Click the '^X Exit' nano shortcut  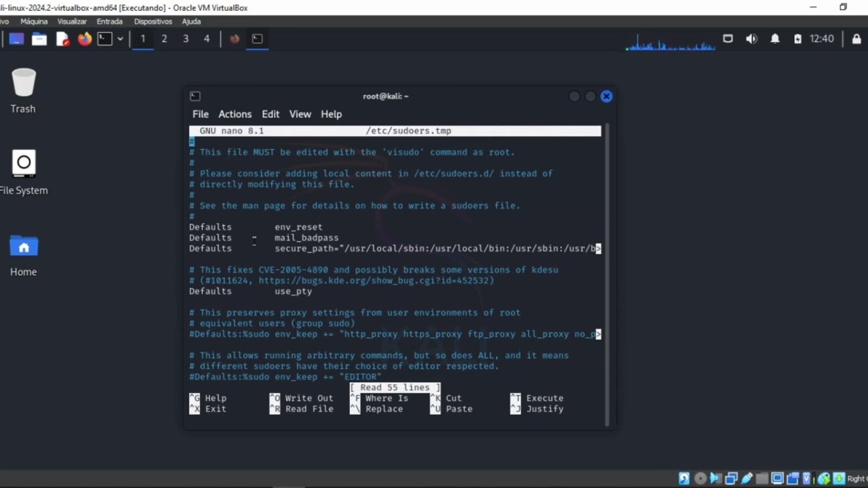pyautogui.click(x=208, y=409)
